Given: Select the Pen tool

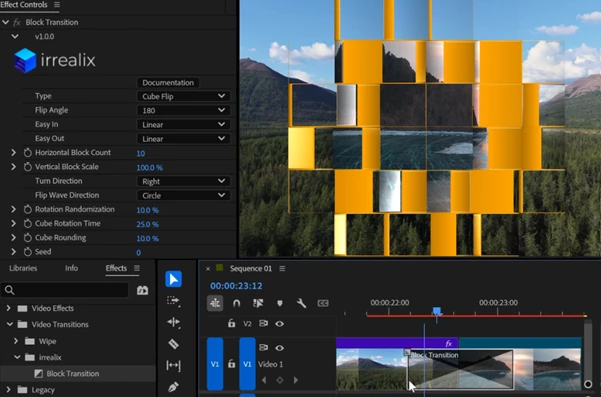Looking at the screenshot, I should tap(174, 387).
